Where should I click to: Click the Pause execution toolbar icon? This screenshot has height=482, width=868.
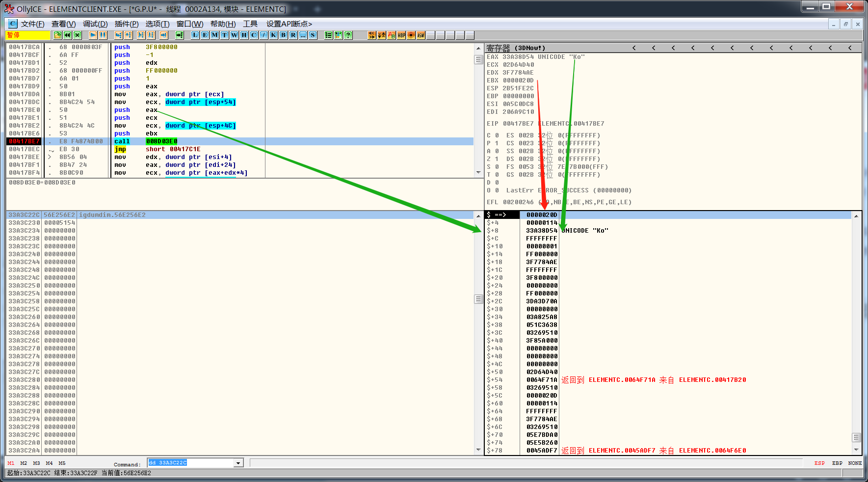coord(103,35)
